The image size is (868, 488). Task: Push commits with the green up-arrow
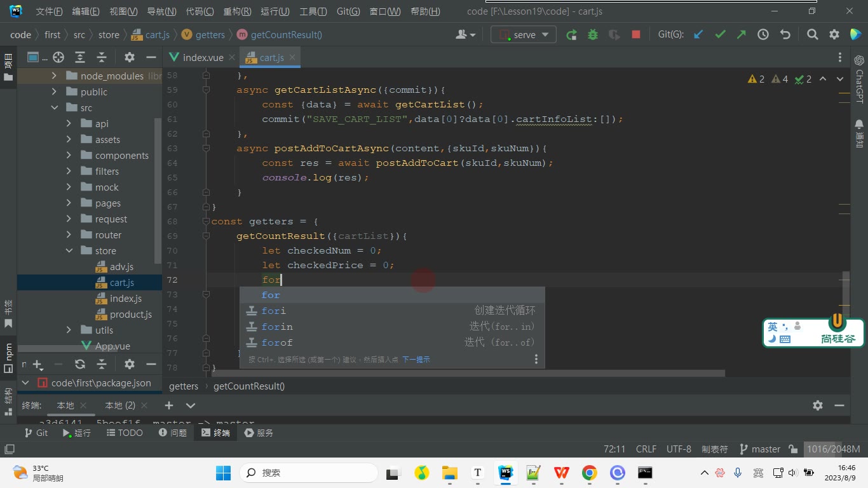[742, 35]
